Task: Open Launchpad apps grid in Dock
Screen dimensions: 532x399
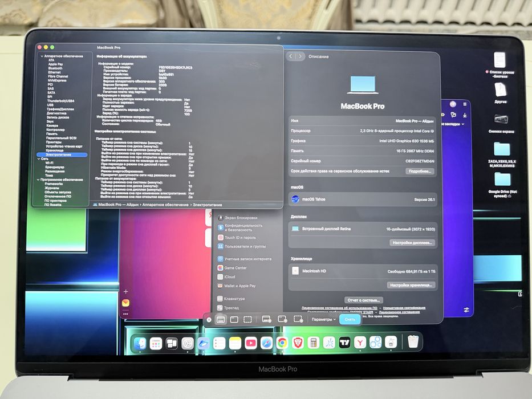Action: tap(156, 344)
